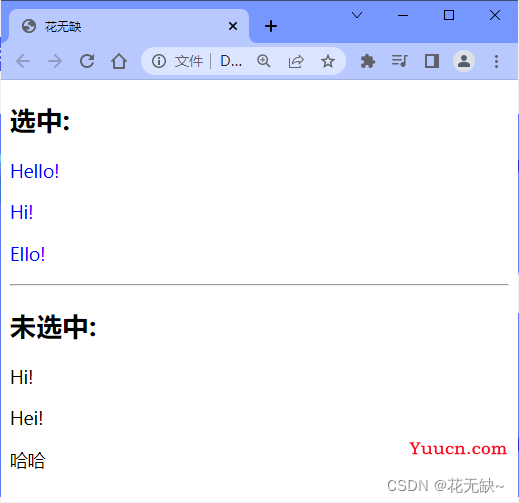Click the blue Ello! text

click(x=28, y=254)
